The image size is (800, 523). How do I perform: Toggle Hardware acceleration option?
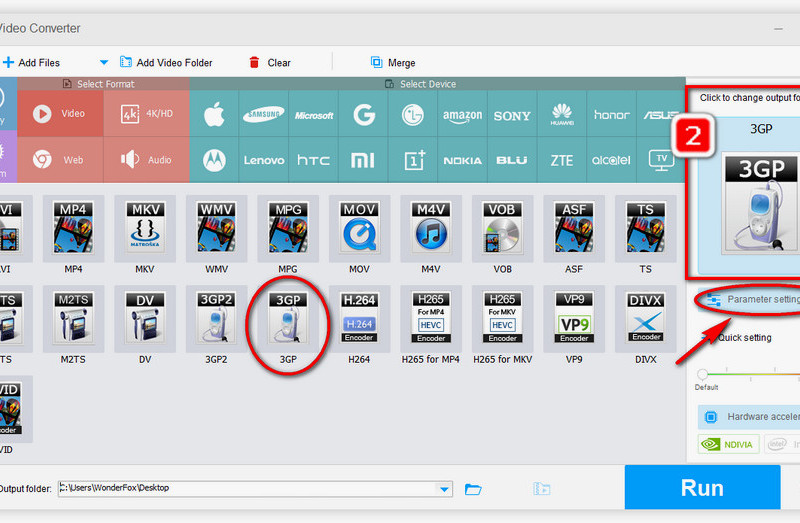pos(749,417)
